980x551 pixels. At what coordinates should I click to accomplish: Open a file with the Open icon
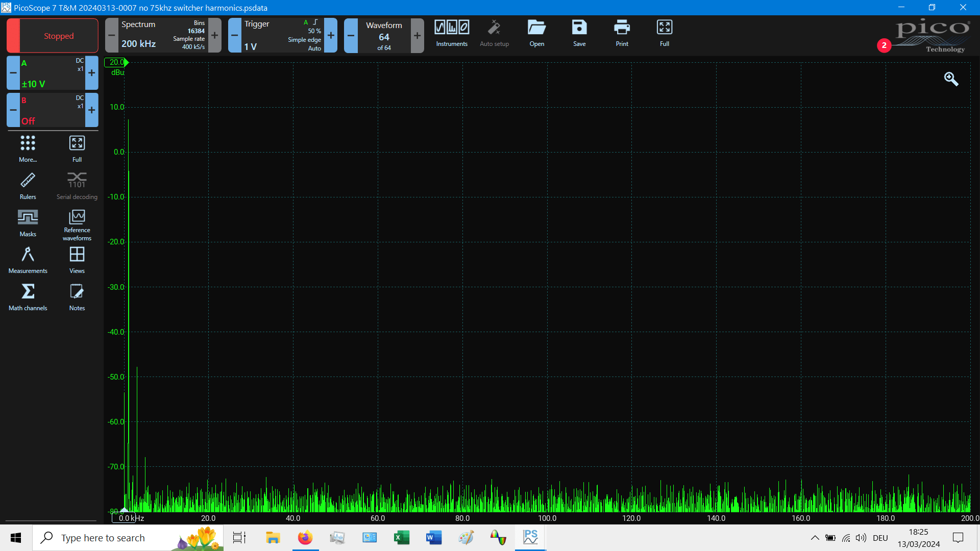pos(536,33)
